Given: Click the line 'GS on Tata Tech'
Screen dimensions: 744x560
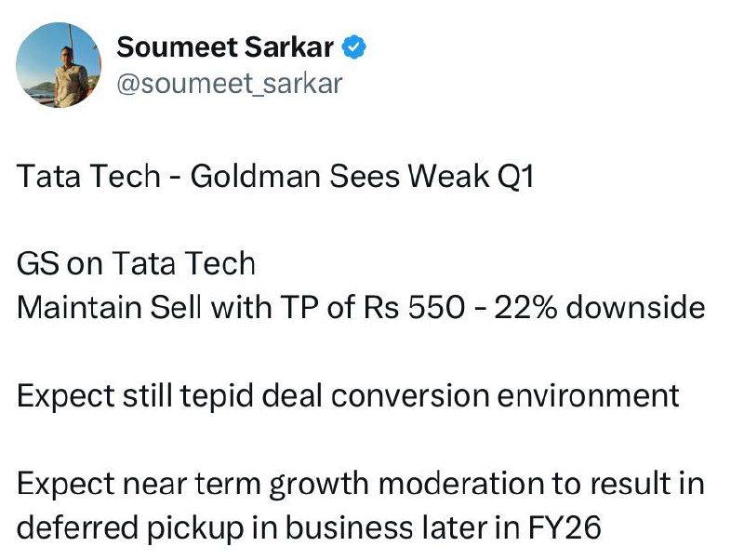Looking at the screenshot, I should pos(136,263).
